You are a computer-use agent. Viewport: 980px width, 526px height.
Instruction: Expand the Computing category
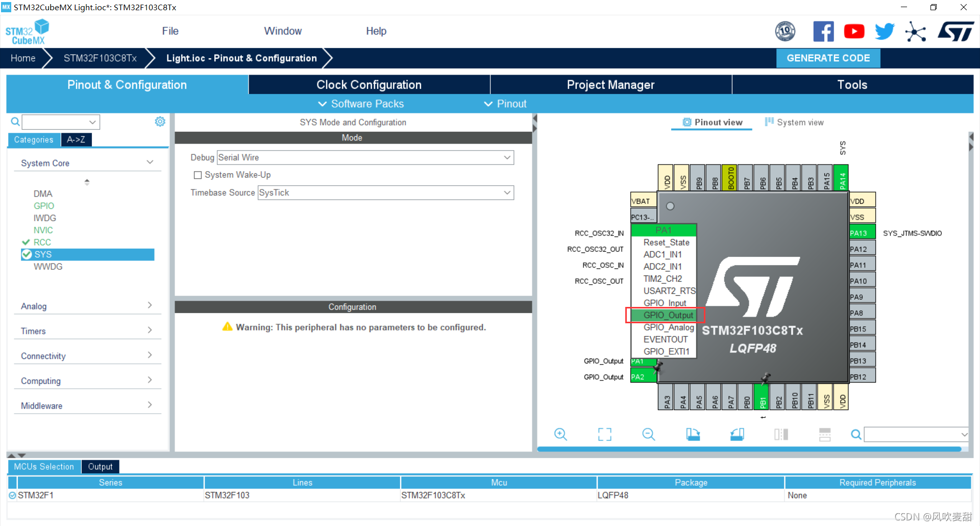point(87,381)
